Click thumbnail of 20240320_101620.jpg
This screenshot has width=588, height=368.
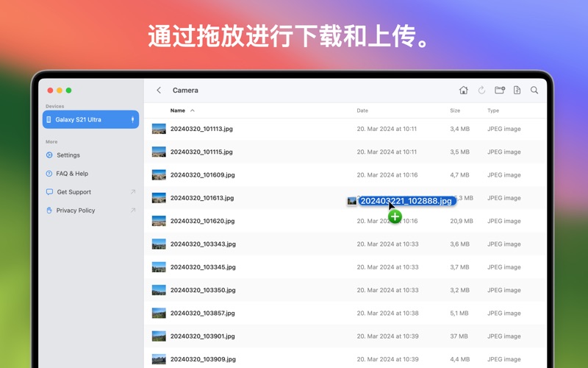pyautogui.click(x=159, y=221)
